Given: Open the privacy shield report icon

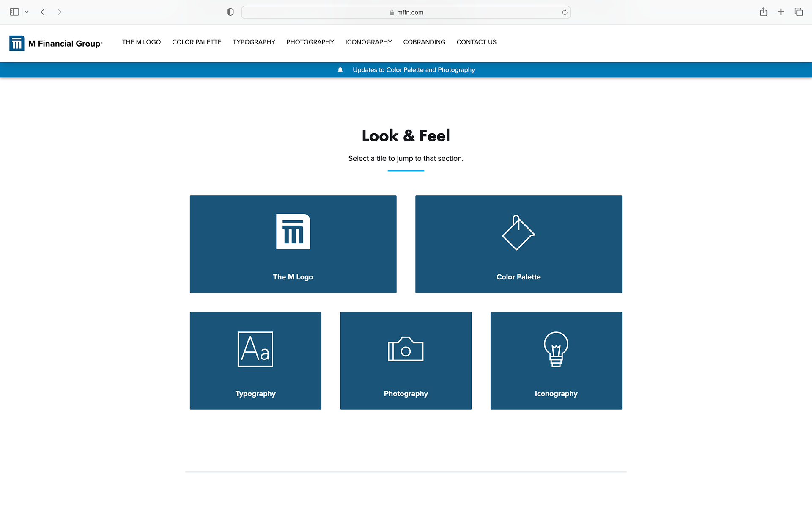Looking at the screenshot, I should (x=230, y=12).
